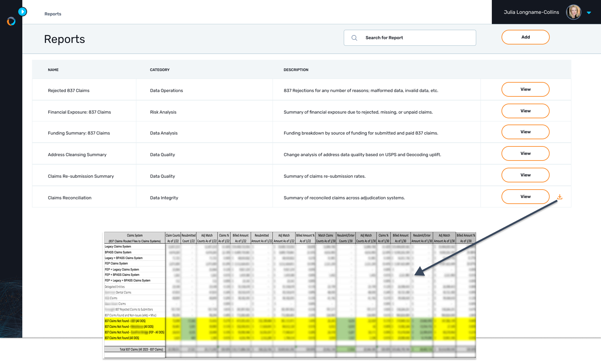Viewport: 601px width, 364px height.
Task: Click the sidebar expand arrow icon
Action: pos(22,11)
